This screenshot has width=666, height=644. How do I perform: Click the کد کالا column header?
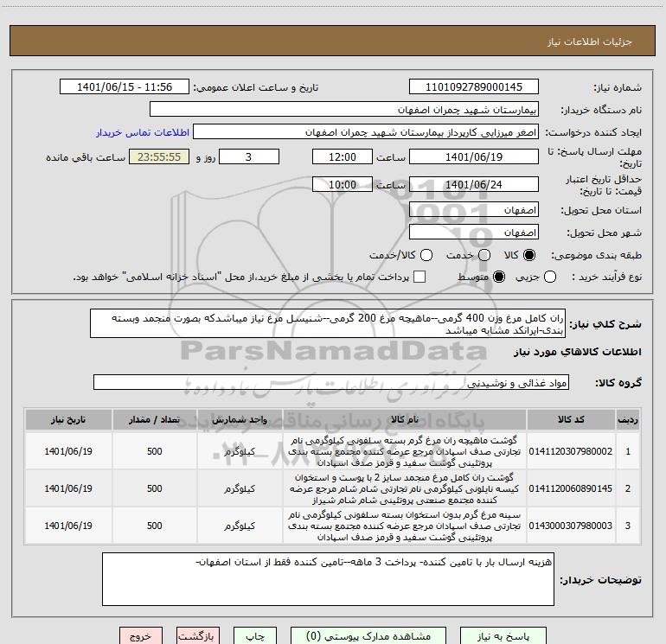(x=571, y=419)
